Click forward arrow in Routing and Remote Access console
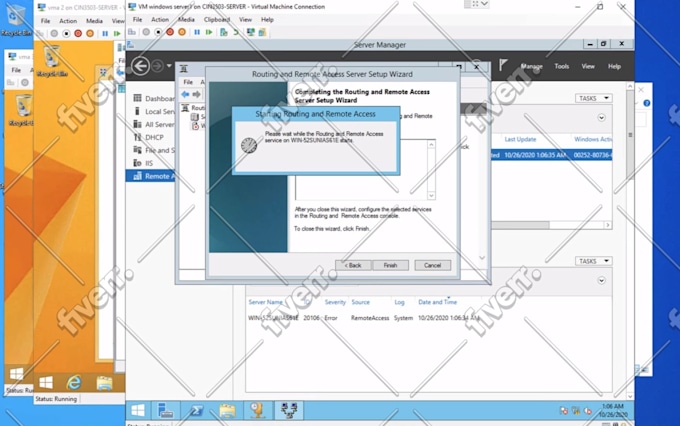Image resolution: width=680 pixels, height=426 pixels. point(197,94)
